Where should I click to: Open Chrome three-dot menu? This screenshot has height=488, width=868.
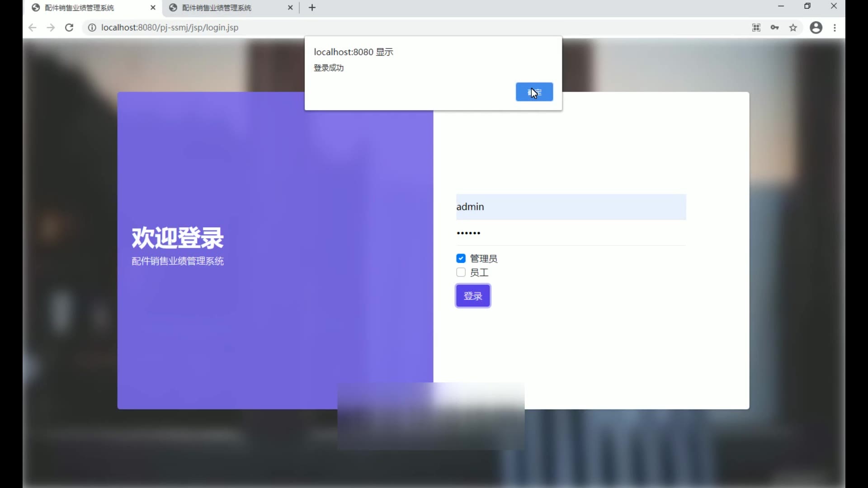[x=835, y=28]
